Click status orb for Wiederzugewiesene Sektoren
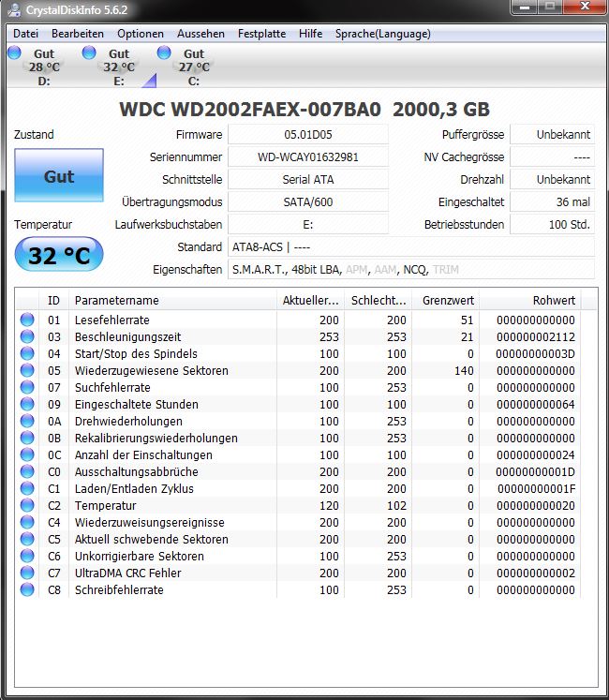 tap(27, 370)
